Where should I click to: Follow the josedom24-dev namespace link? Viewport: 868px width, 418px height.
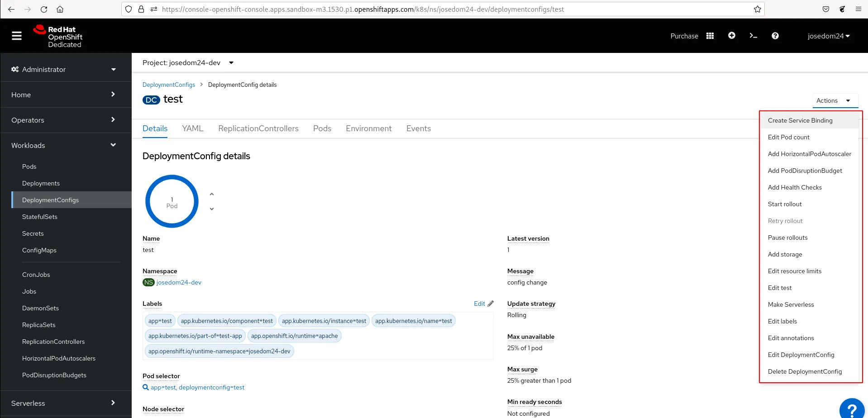pos(179,282)
